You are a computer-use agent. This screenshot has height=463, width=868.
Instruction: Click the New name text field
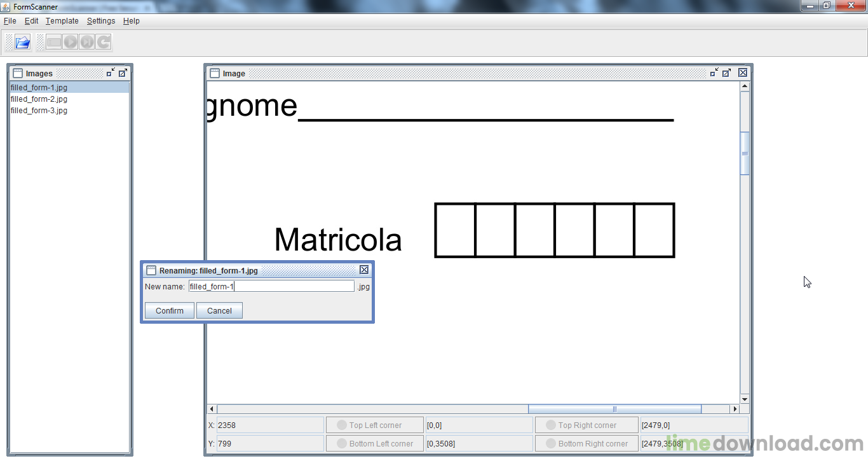click(x=271, y=286)
